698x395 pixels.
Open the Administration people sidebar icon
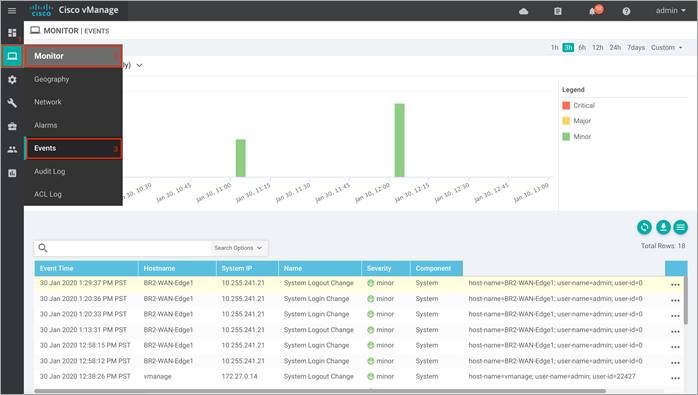(12, 150)
